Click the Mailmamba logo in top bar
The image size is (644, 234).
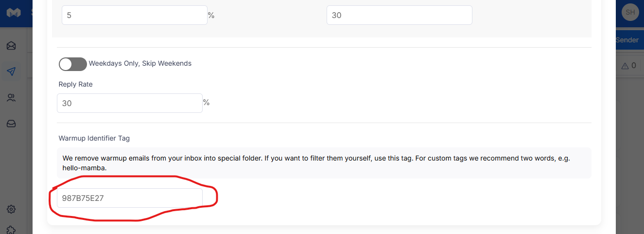click(x=13, y=13)
